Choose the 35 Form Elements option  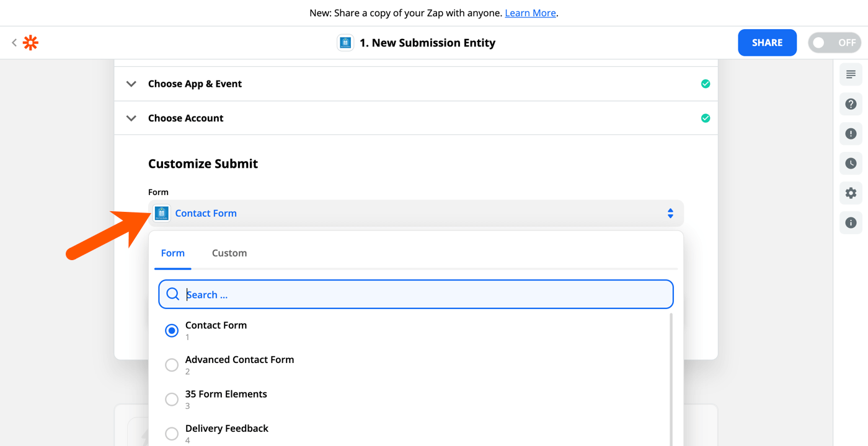click(172, 399)
